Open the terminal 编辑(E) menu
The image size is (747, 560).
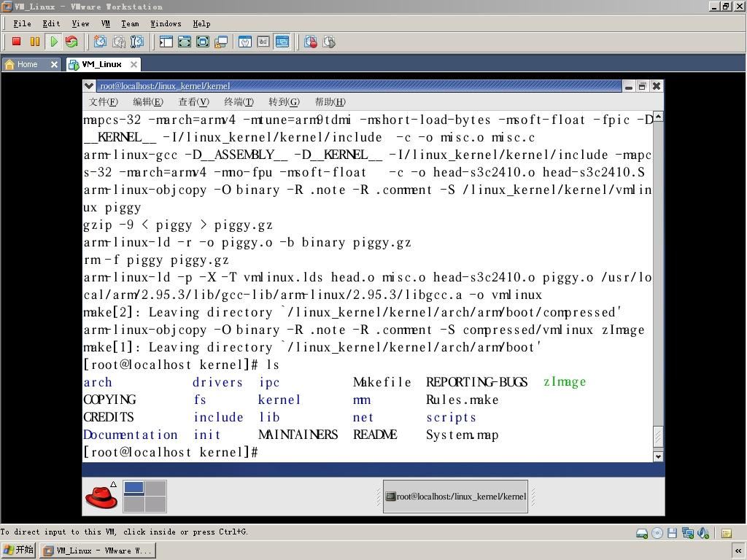tap(148, 102)
